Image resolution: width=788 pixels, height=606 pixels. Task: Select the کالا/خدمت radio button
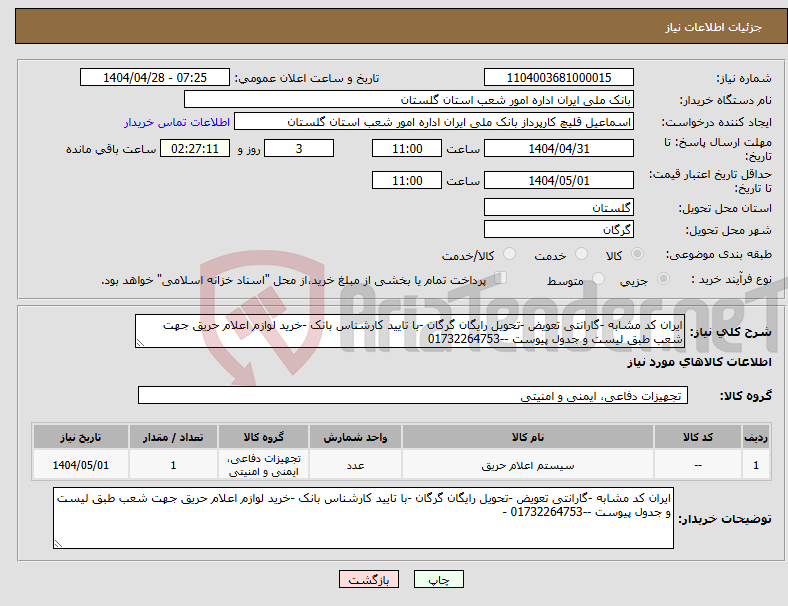[509, 254]
